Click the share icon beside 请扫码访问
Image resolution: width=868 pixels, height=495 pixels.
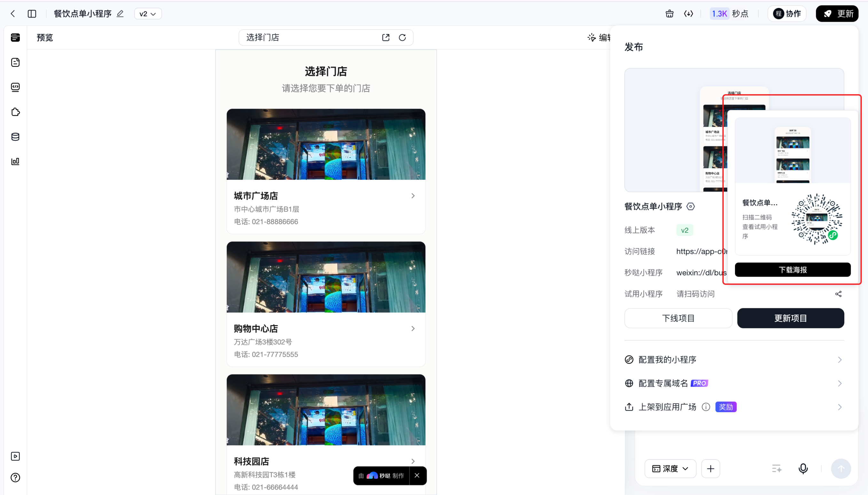(x=839, y=294)
